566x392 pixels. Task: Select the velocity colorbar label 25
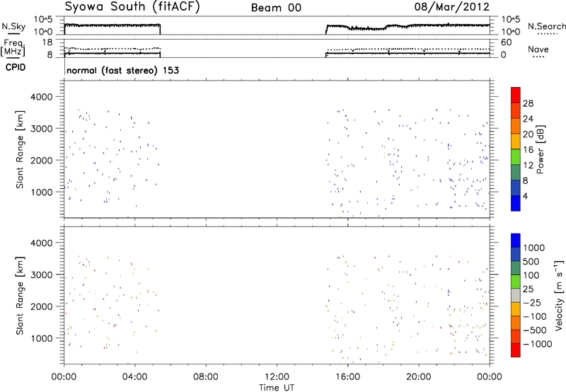528,289
